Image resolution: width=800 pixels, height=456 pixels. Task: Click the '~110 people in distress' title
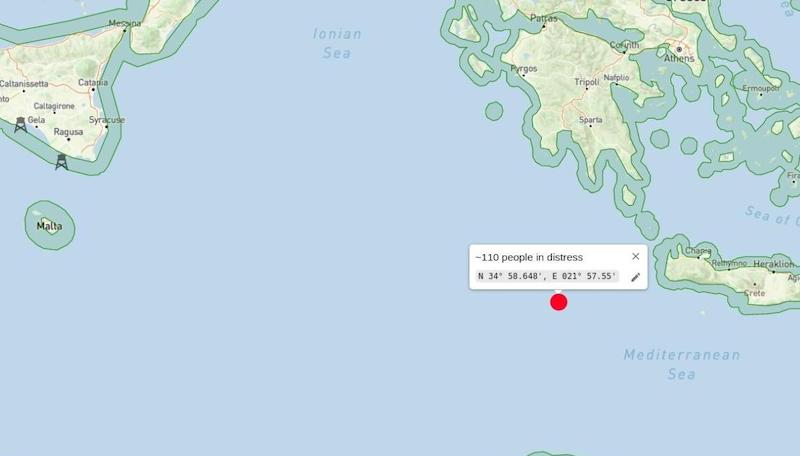pos(529,258)
